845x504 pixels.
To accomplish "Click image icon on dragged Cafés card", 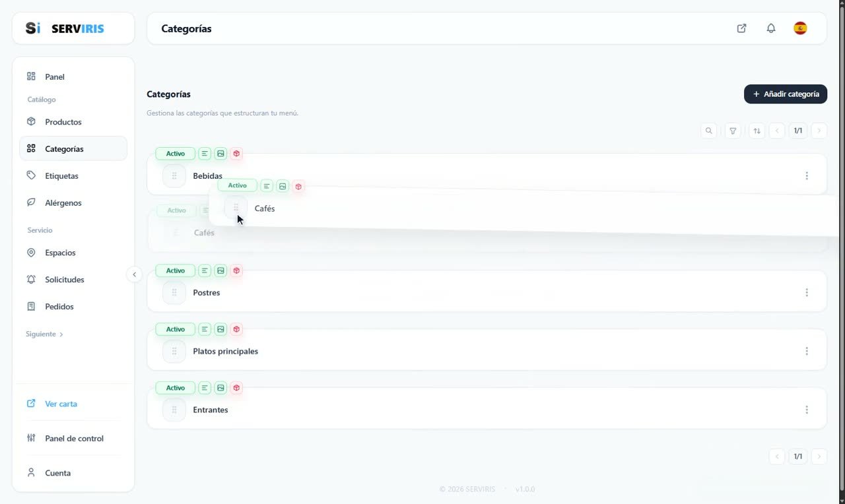I will (283, 187).
